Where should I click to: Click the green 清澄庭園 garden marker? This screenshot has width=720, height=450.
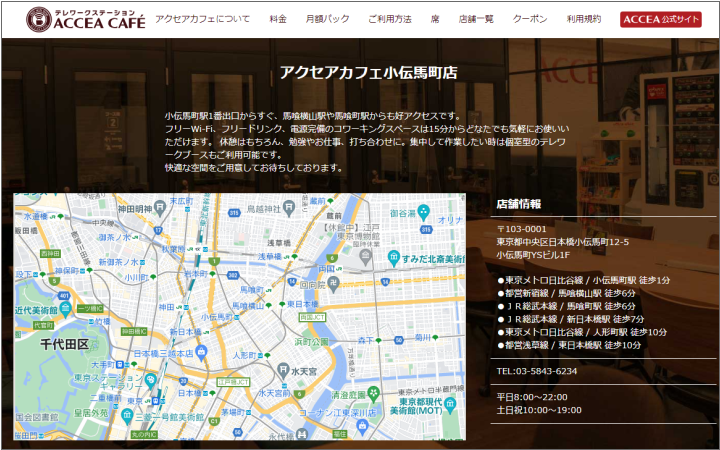[x=374, y=393]
